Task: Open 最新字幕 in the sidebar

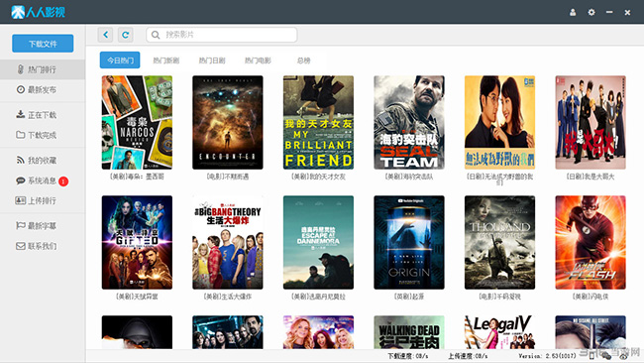Action: 43,226
